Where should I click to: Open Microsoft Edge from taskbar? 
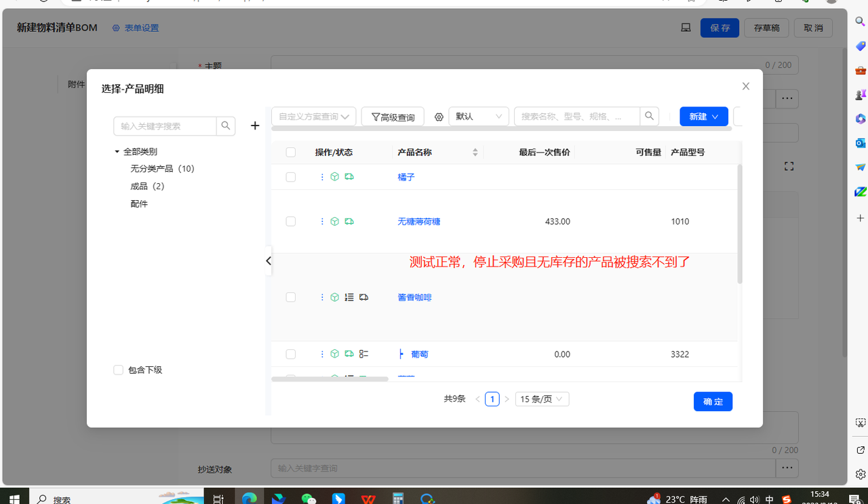click(x=250, y=499)
